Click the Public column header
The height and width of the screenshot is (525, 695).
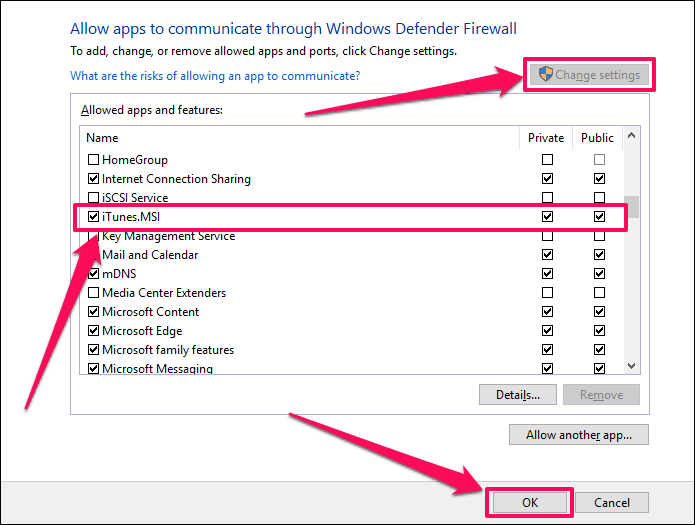pos(597,138)
